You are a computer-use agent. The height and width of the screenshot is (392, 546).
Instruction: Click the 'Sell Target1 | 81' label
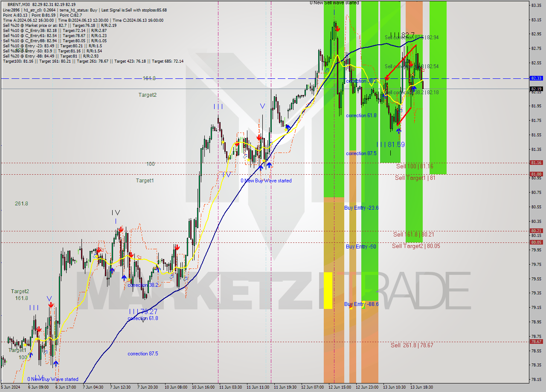[x=415, y=178]
